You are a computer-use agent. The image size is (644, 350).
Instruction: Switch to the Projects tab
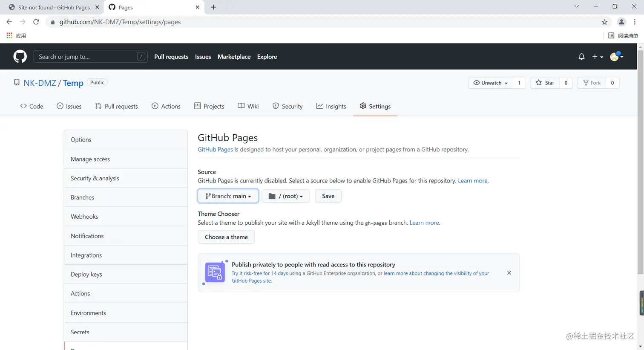coord(209,106)
